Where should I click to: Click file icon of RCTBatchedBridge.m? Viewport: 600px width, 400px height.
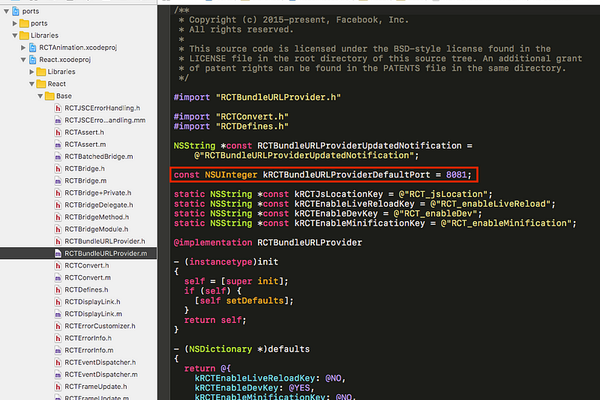click(58, 157)
